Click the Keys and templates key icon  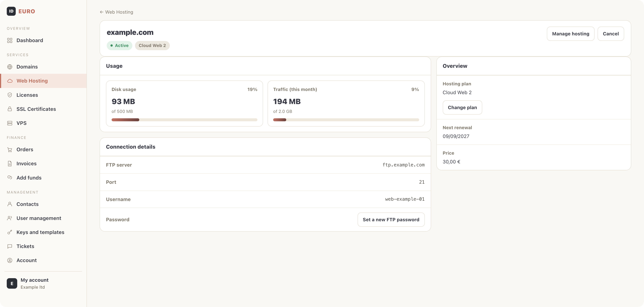pos(10,232)
